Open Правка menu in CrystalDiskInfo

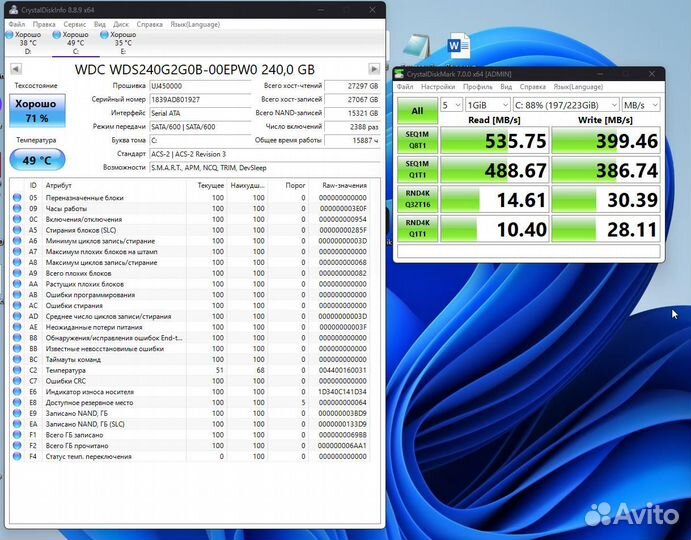[44, 24]
